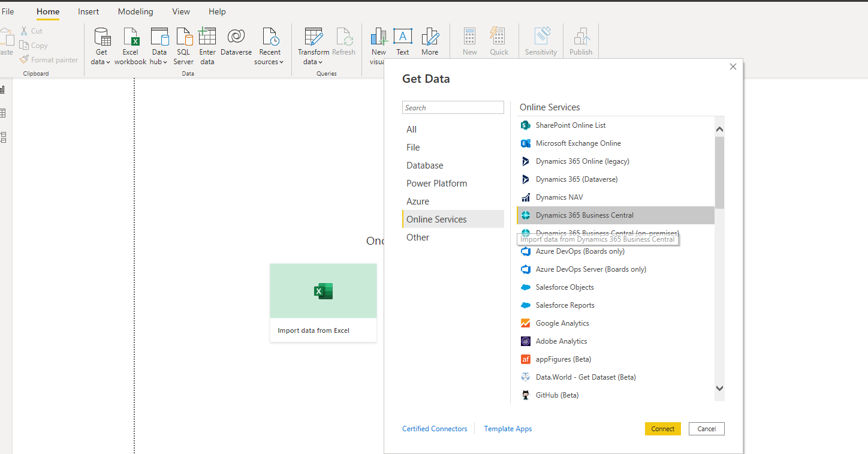The height and width of the screenshot is (454, 868).
Task: Pick SharePoint Online List connector
Action: 570,125
